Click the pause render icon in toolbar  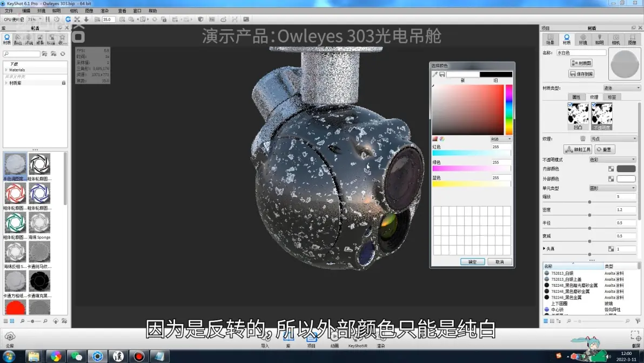coord(48,19)
